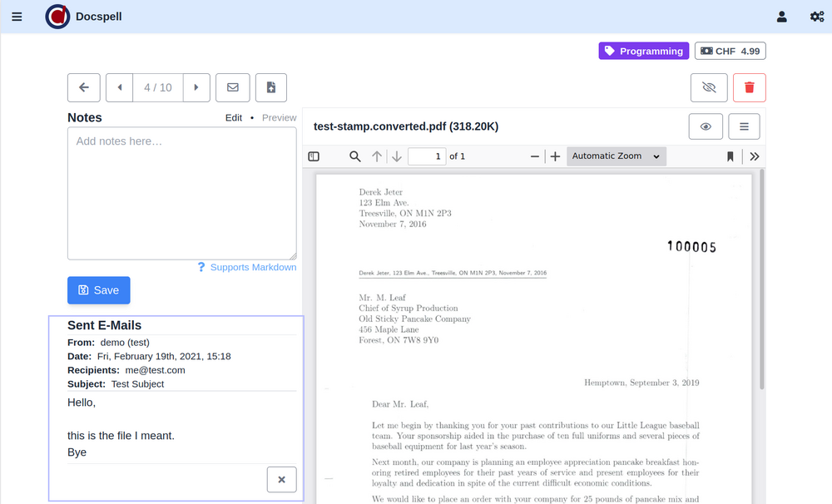Screen dimensions: 832x504
Task: Open the Supports Markdown link
Action: (253, 267)
